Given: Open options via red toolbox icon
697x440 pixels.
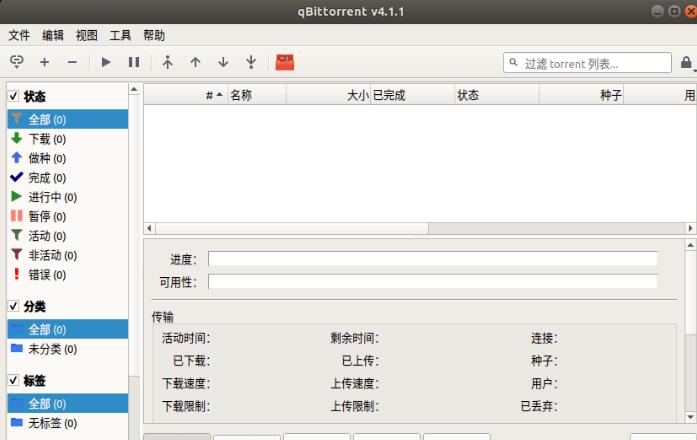Looking at the screenshot, I should tap(285, 62).
